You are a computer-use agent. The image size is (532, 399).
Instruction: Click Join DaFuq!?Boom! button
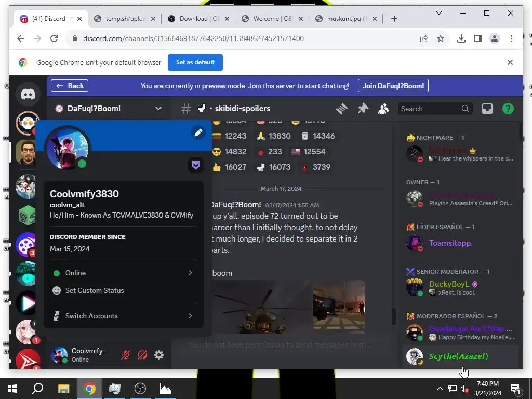[393, 86]
